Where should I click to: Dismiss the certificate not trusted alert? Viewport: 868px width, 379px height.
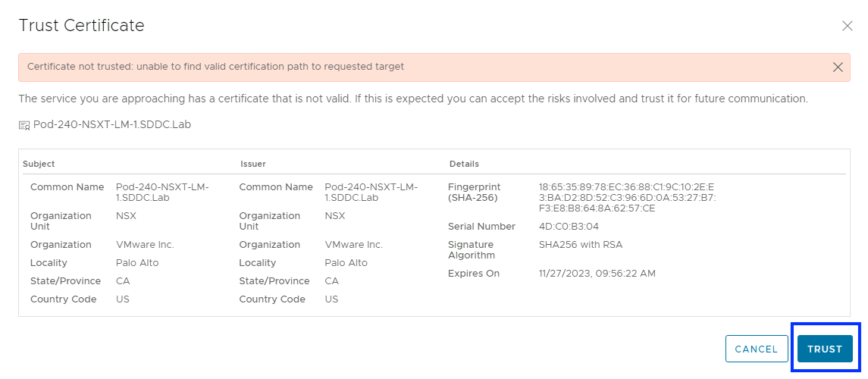pos(838,67)
